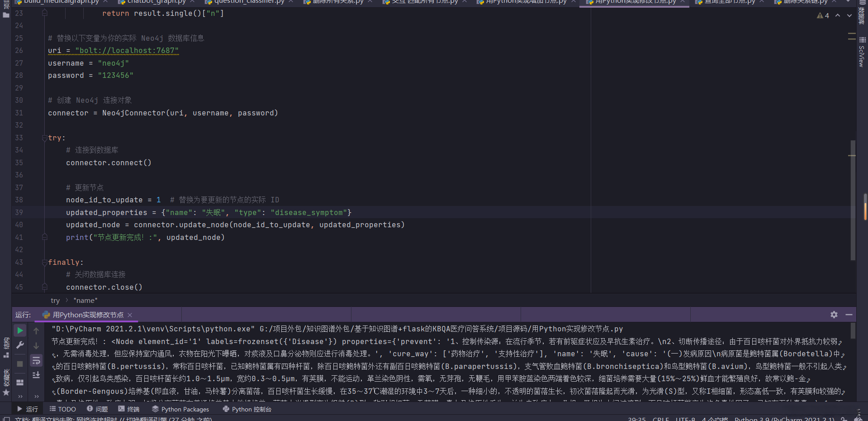Click the warnings indicator showing 4
The image size is (868, 421).
823,15
